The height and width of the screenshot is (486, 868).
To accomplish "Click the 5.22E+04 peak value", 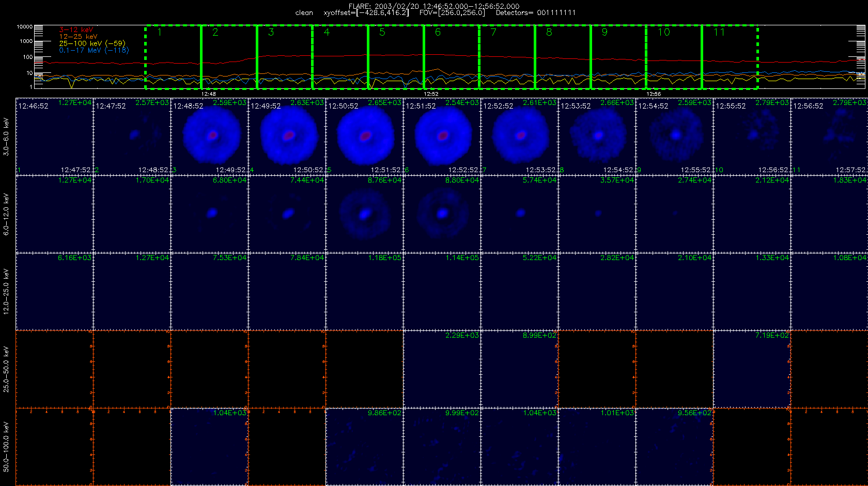I will (x=540, y=258).
